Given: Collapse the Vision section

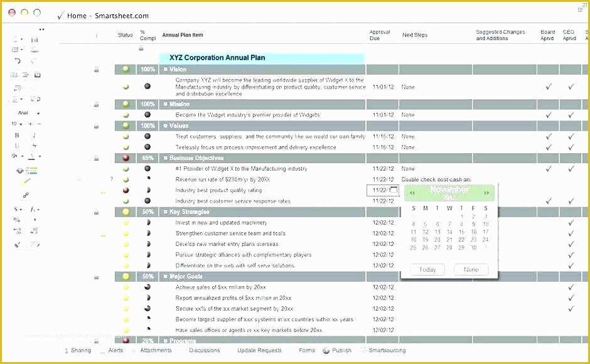Looking at the screenshot, I should coord(165,69).
